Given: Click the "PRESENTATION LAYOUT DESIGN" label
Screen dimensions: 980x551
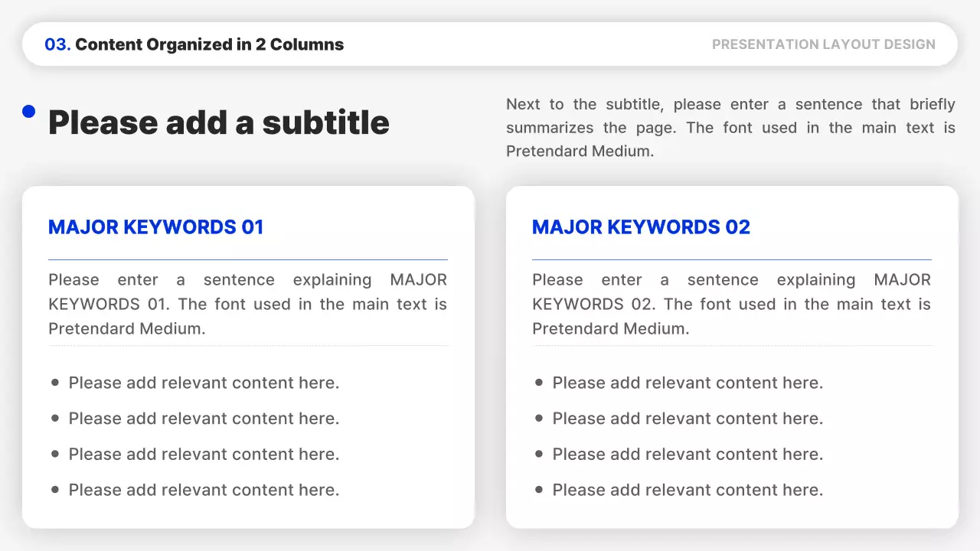Looking at the screenshot, I should (x=823, y=44).
